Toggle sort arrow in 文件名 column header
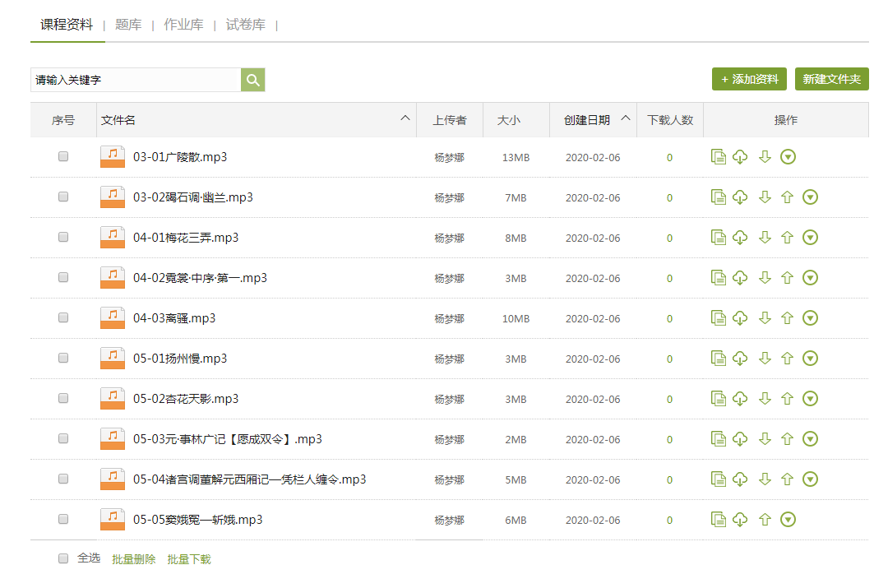The width and height of the screenshot is (874, 588). (405, 118)
